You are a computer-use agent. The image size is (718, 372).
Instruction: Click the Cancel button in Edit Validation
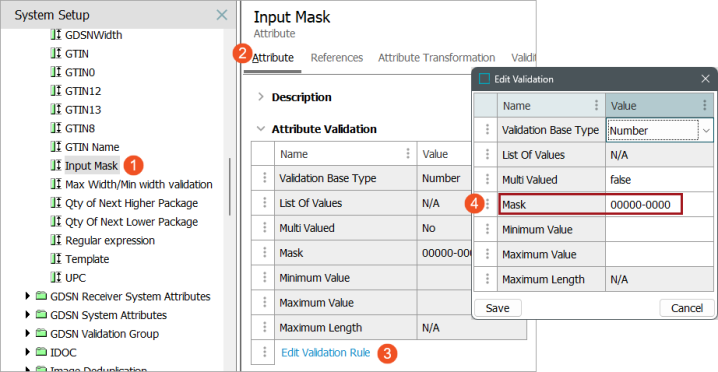coord(687,308)
